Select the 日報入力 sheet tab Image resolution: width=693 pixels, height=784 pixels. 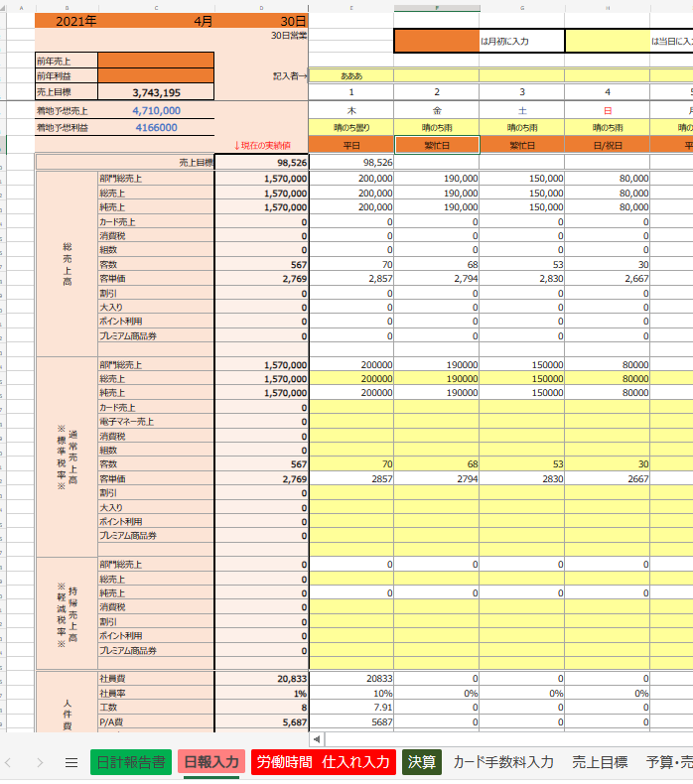[211, 762]
